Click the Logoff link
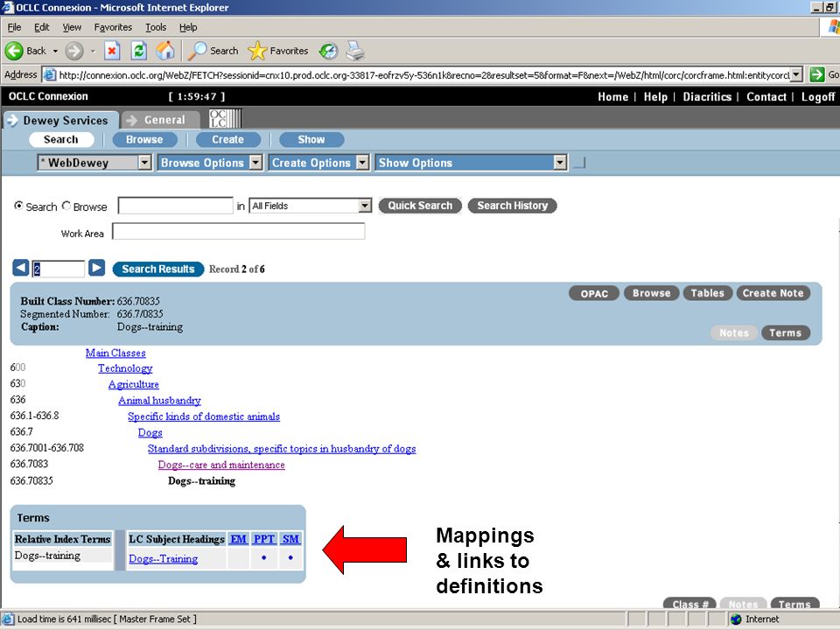The height and width of the screenshot is (630, 840). 818,97
